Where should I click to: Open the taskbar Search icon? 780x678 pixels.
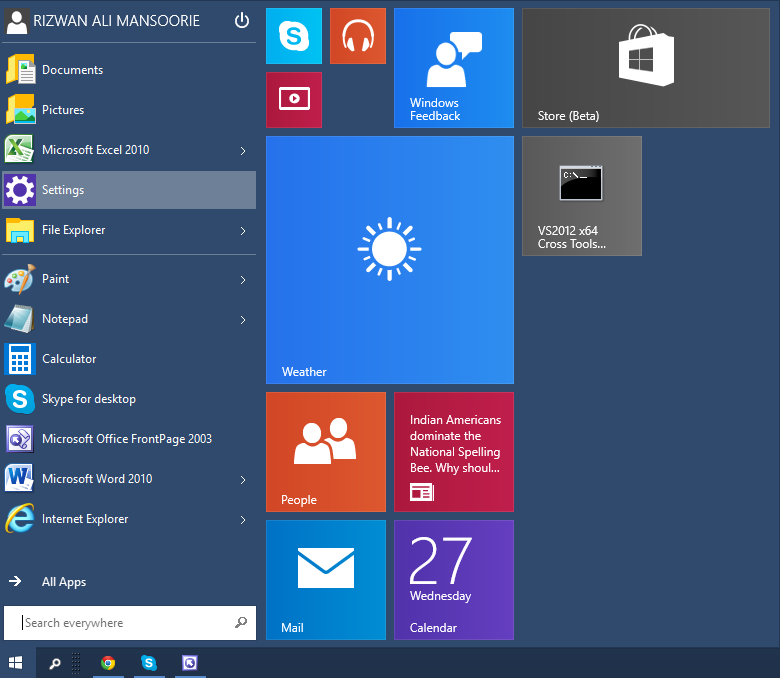coord(55,663)
